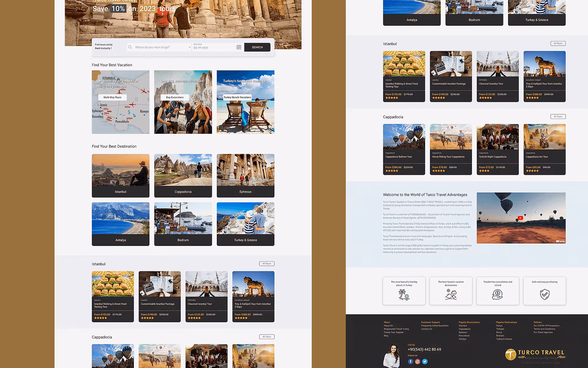
Task: Click the SEARCH button
Action: click(257, 47)
